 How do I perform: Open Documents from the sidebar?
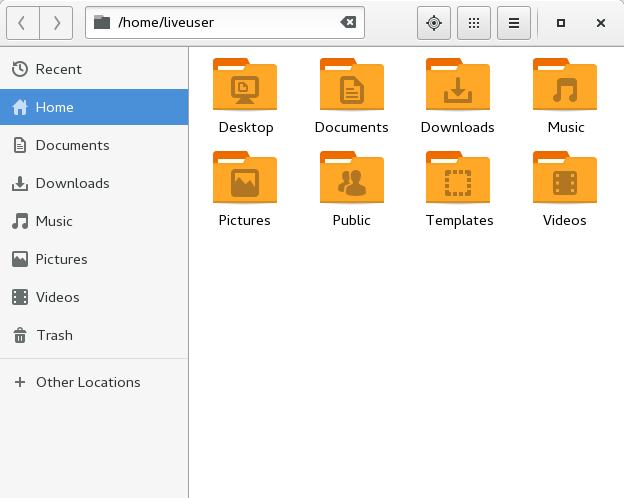tap(94, 145)
